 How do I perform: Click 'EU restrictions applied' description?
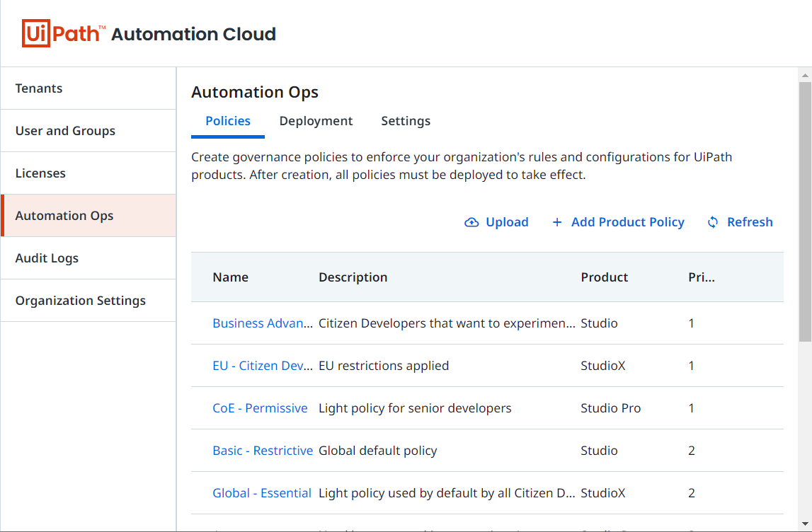click(384, 365)
